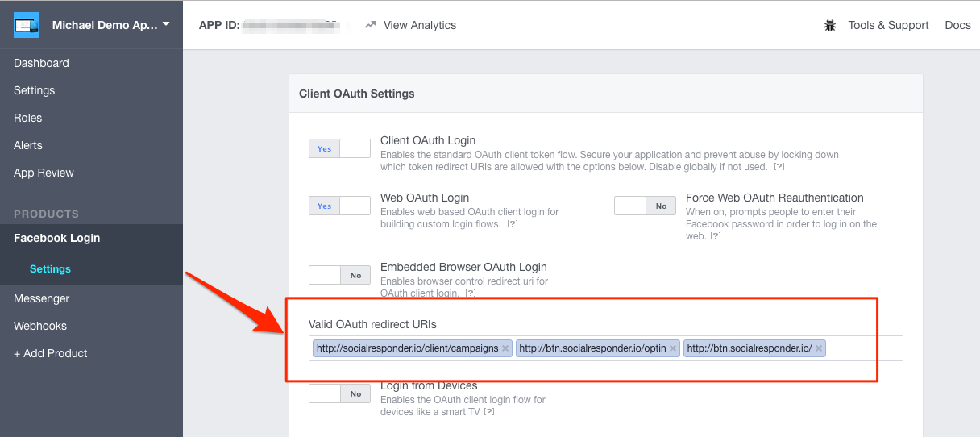Click the bug icon beside Tools & Support

click(x=831, y=25)
